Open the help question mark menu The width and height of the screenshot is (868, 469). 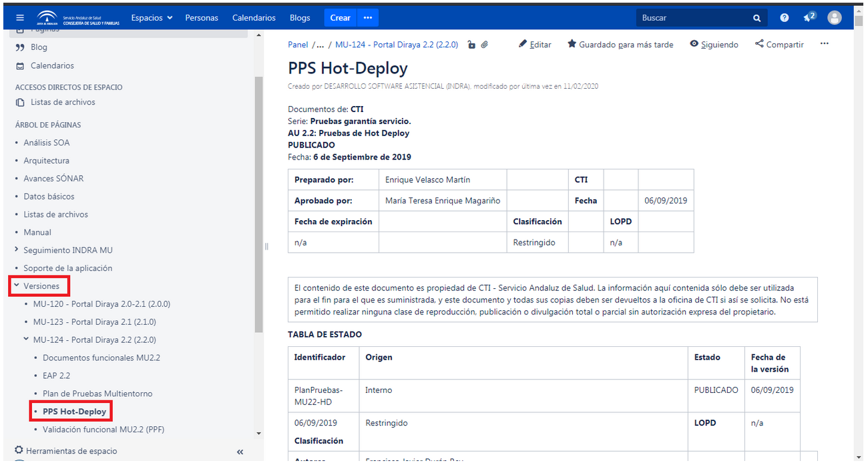785,18
